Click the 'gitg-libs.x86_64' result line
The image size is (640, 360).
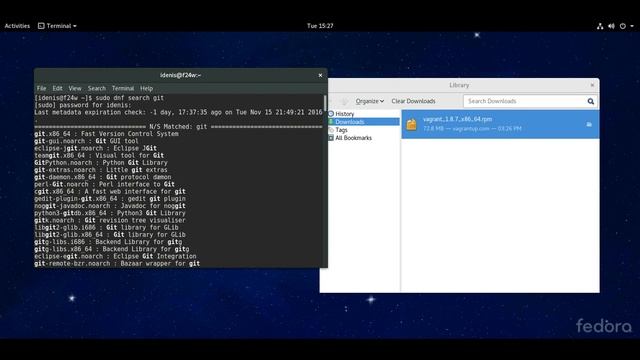click(x=112, y=249)
